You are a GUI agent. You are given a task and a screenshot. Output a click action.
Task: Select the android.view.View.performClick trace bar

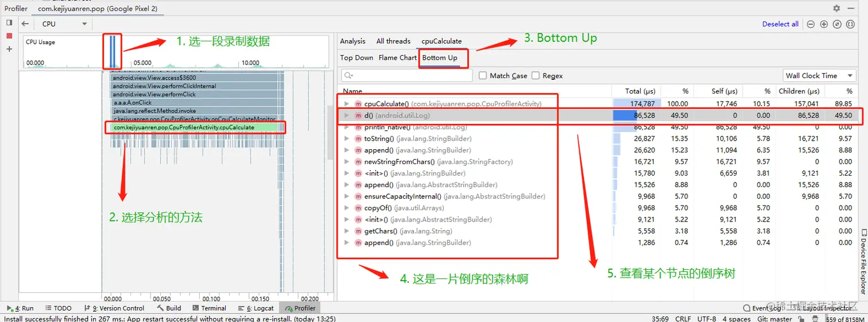point(194,94)
